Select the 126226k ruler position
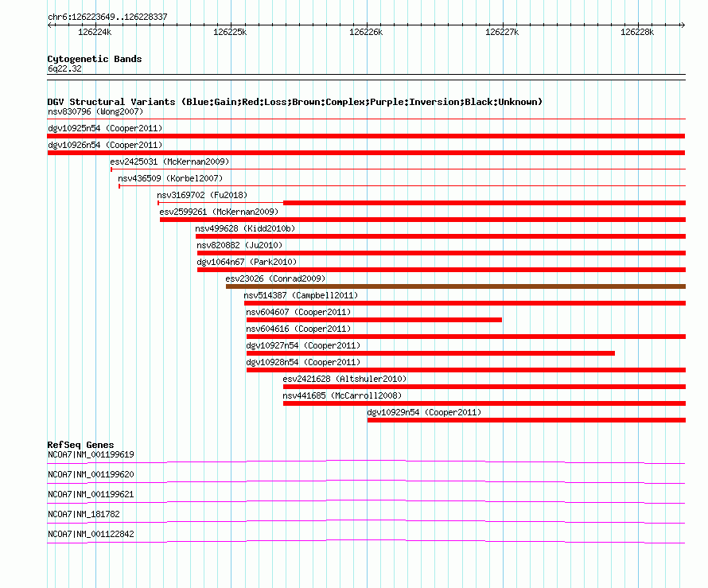Viewport: 708px width, 588px height. pyautogui.click(x=366, y=32)
